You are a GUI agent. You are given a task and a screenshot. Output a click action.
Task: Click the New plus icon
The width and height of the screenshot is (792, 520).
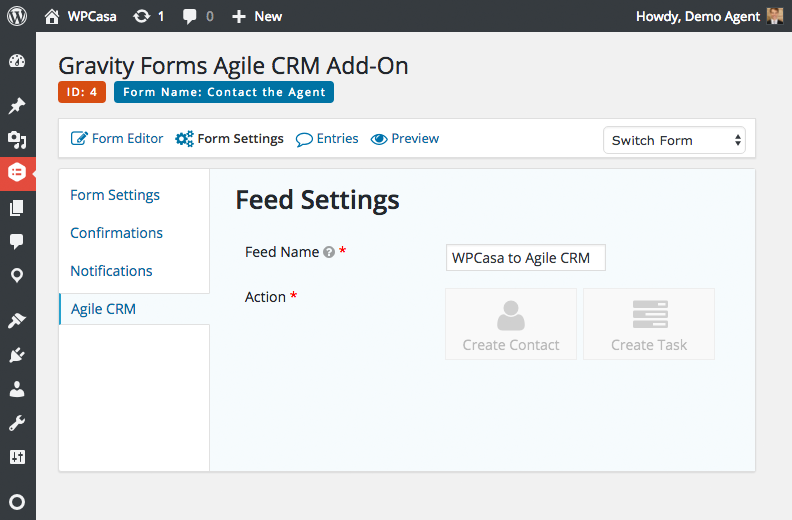pyautogui.click(x=238, y=17)
